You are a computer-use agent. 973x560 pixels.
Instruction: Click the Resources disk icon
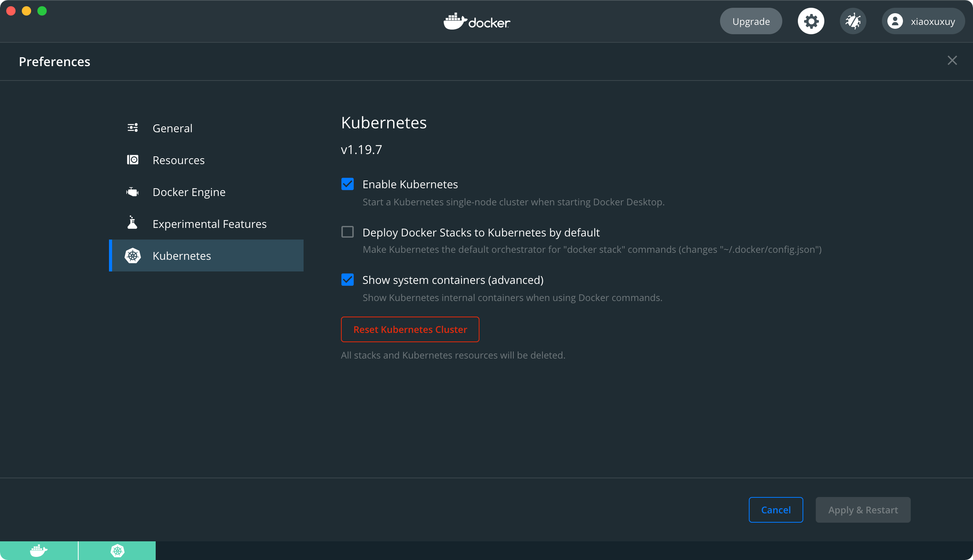[x=133, y=160]
